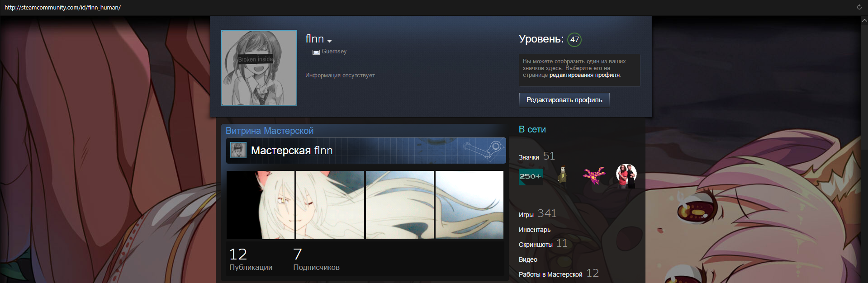The width and height of the screenshot is (868, 283).
Task: Open the Витрина Мастерской heading link
Action: coord(270,131)
